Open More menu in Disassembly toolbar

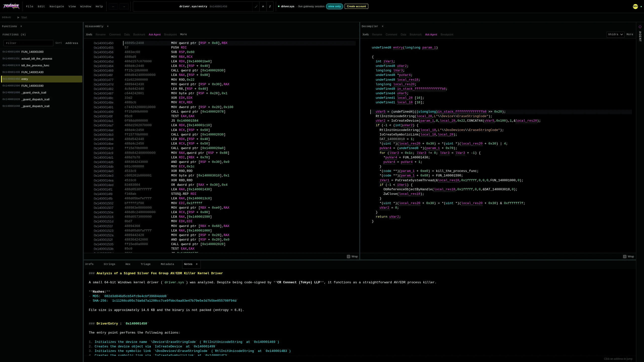coord(183,34)
